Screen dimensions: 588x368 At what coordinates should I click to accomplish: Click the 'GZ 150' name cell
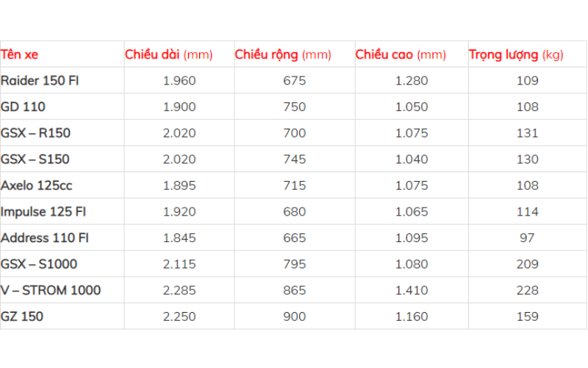(x=22, y=316)
